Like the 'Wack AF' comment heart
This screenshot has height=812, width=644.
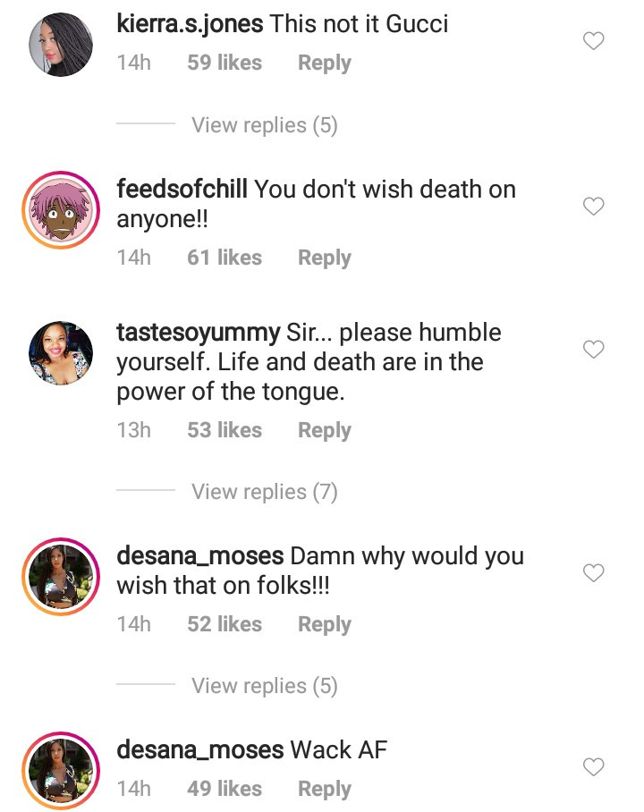click(x=593, y=766)
